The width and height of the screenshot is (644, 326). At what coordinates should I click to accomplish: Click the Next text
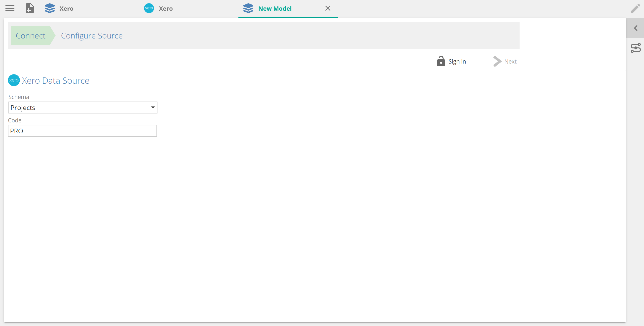pyautogui.click(x=510, y=62)
